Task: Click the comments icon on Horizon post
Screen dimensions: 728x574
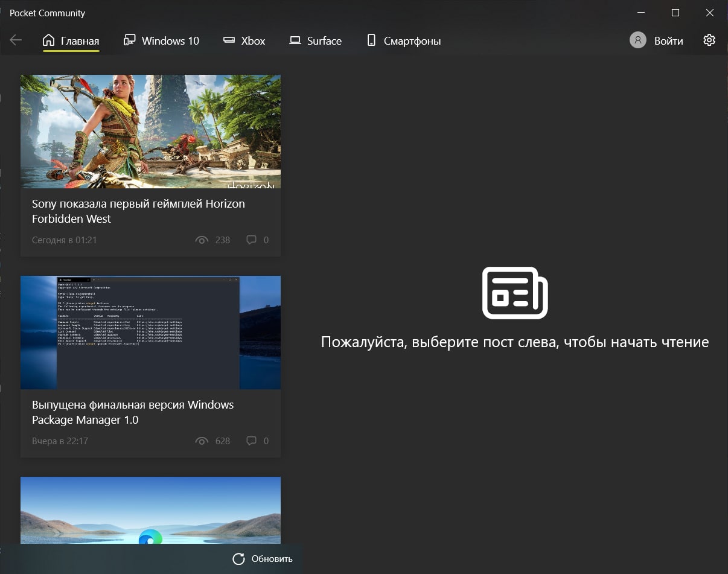Action: pyautogui.click(x=252, y=240)
